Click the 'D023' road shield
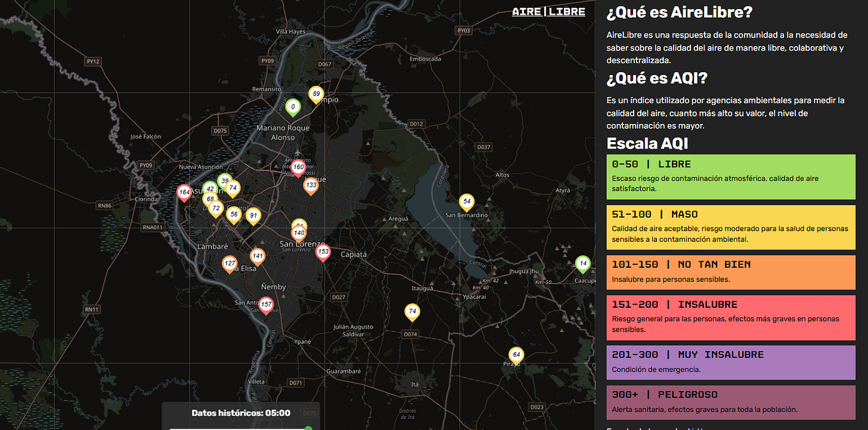 (537, 407)
